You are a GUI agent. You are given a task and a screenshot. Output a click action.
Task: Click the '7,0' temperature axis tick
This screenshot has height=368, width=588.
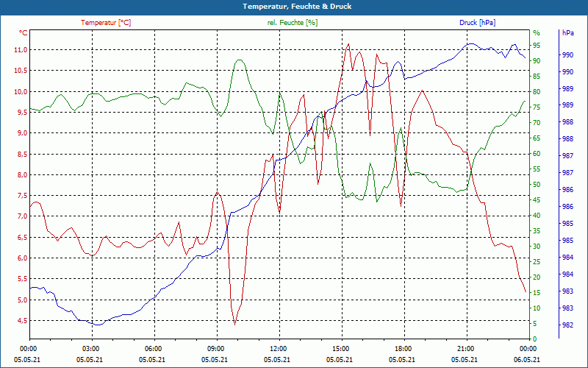coord(22,216)
